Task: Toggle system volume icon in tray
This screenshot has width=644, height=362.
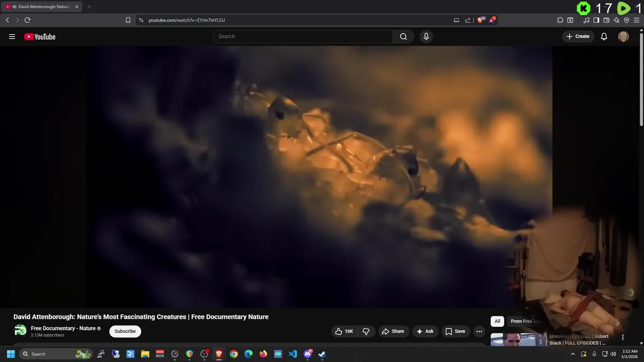Action: coord(613,354)
